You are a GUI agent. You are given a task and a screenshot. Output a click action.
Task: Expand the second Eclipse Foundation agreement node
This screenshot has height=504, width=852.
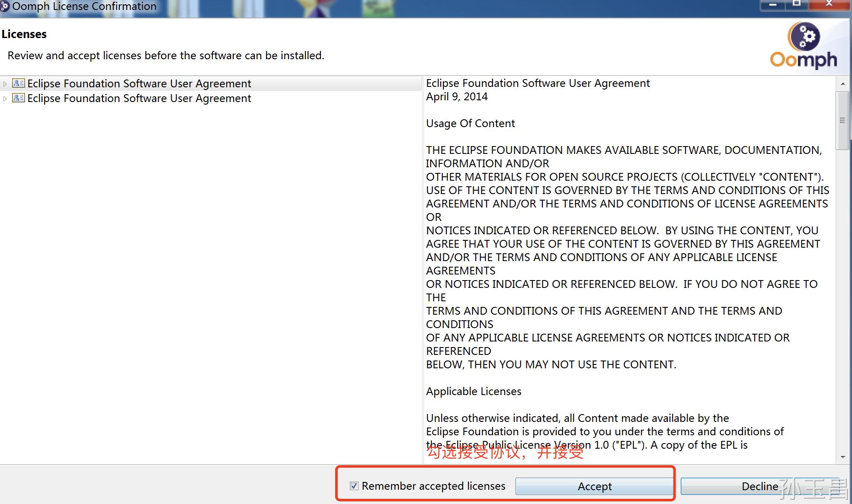5,99
